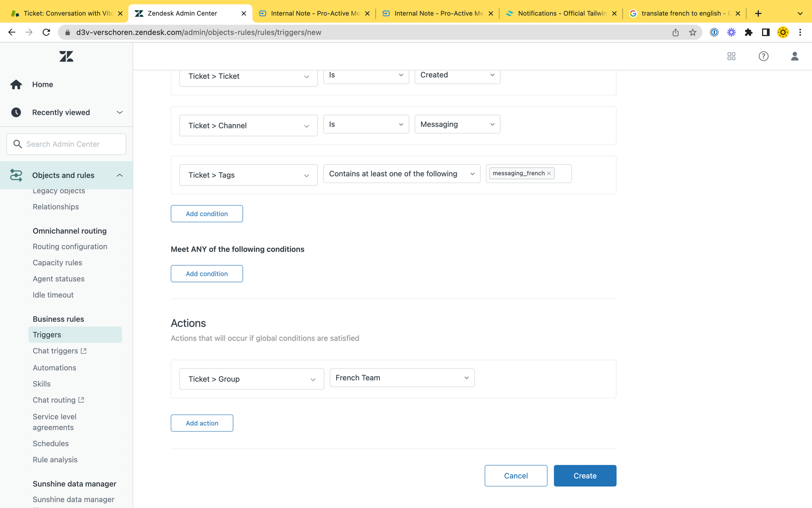
Task: Open the Zendesk products grid icon
Action: 731,56
